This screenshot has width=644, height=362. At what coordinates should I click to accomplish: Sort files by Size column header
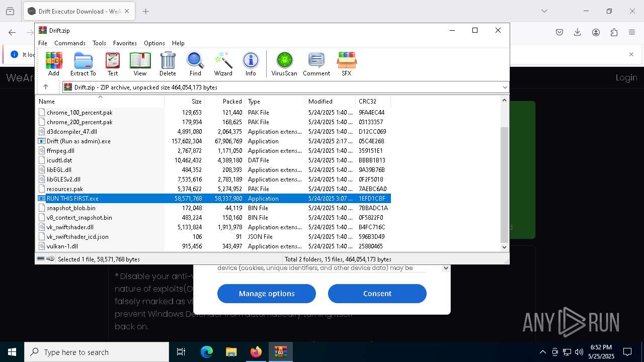pos(184,102)
